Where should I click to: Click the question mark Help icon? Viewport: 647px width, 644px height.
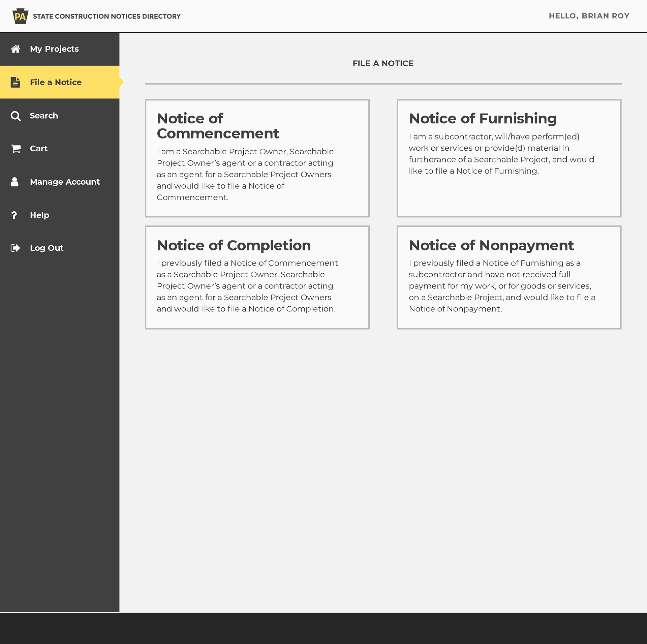click(14, 215)
